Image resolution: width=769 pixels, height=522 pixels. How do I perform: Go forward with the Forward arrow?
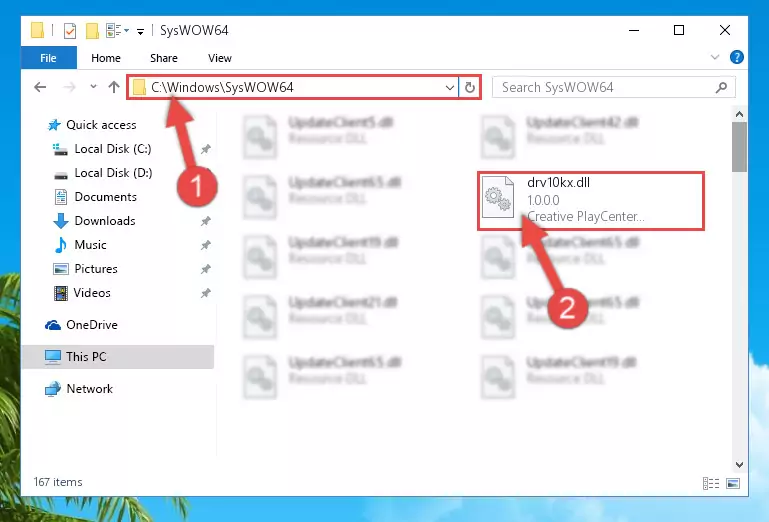click(x=70, y=87)
